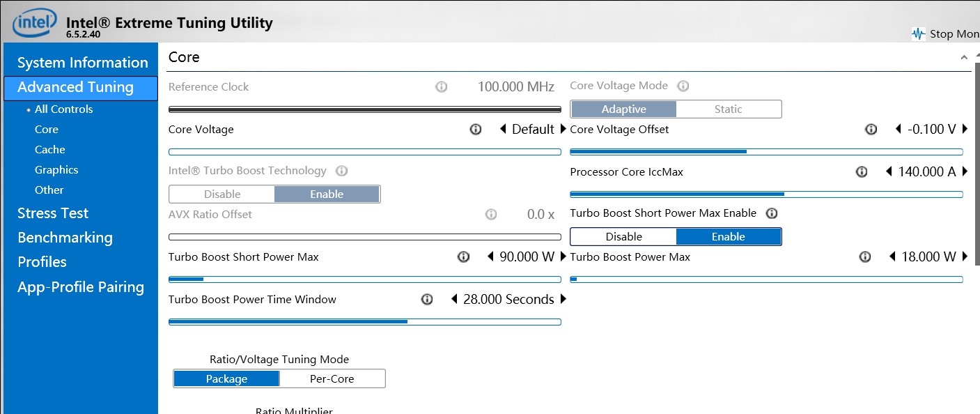Click the Stop Monitoring waveform icon
Image resolution: width=980 pixels, height=414 pixels.
click(x=919, y=33)
